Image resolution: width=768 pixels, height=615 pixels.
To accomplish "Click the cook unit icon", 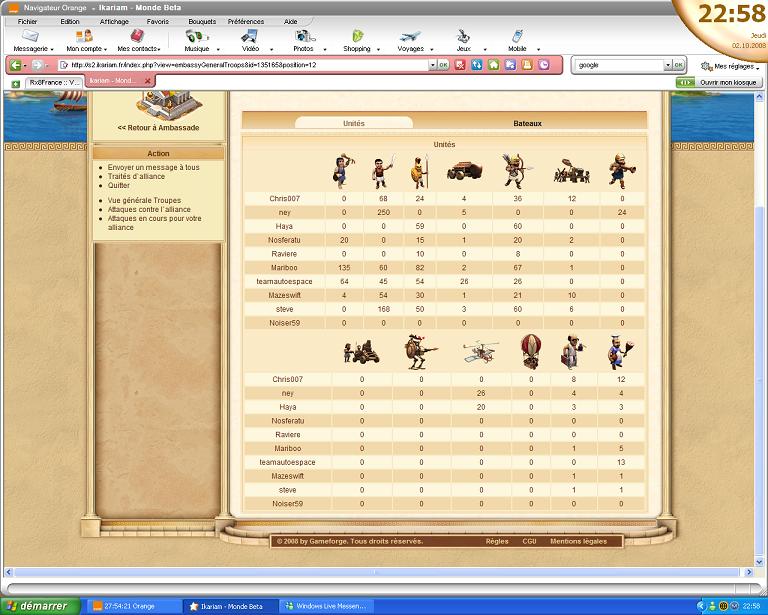I will tap(621, 352).
